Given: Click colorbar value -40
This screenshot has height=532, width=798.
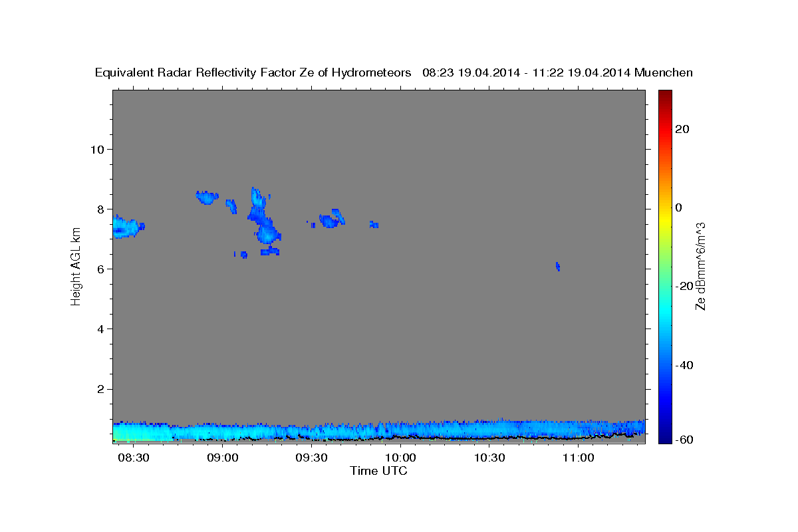Looking at the screenshot, I should coord(684,365).
